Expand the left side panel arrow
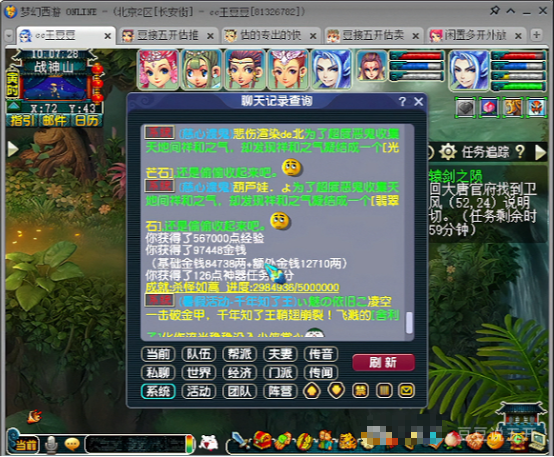 pos(13,149)
